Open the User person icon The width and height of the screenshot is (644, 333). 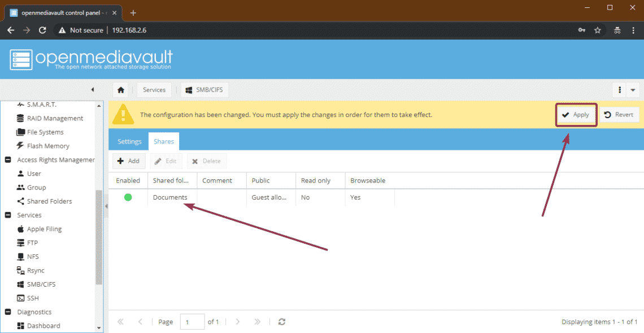pyautogui.click(x=20, y=174)
